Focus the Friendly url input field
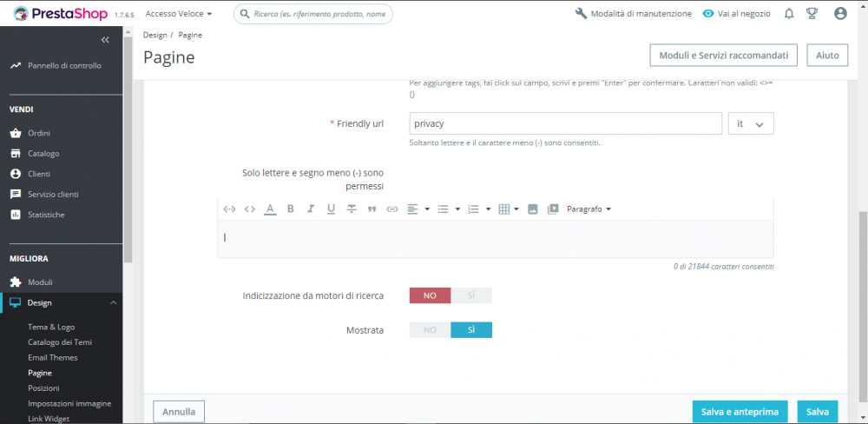Viewport: 868px width, 424px height. click(566, 123)
